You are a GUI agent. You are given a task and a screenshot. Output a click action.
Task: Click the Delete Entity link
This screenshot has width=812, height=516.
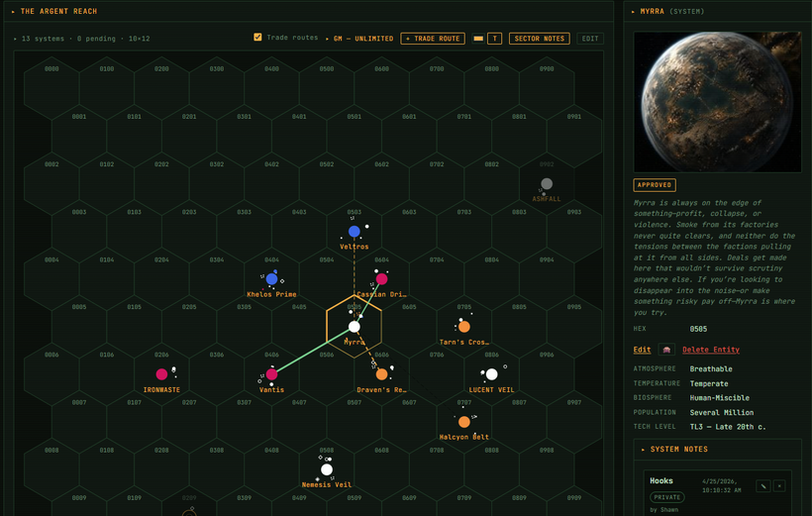pos(711,350)
